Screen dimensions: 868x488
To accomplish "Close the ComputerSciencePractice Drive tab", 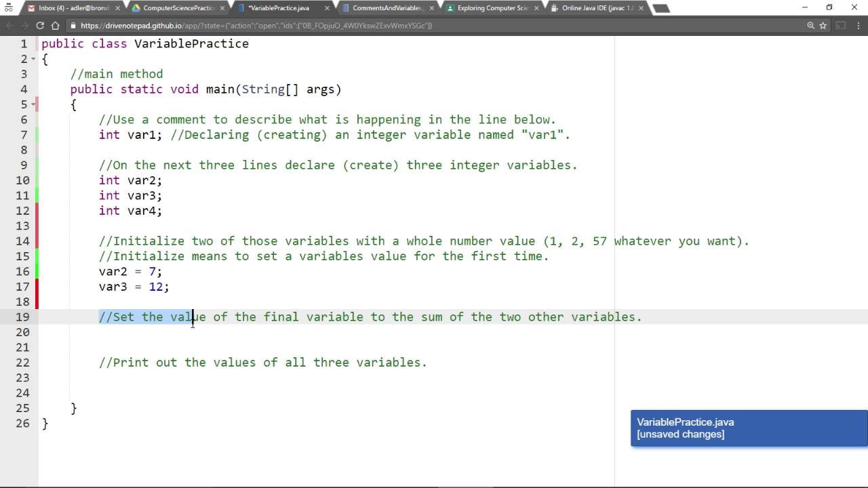I will coord(222,8).
